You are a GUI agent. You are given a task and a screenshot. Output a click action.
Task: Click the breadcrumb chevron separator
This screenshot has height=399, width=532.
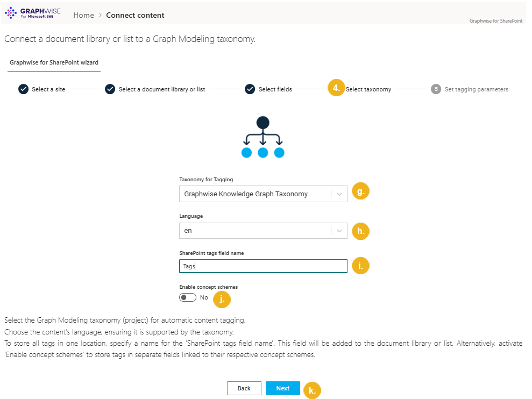tap(100, 15)
